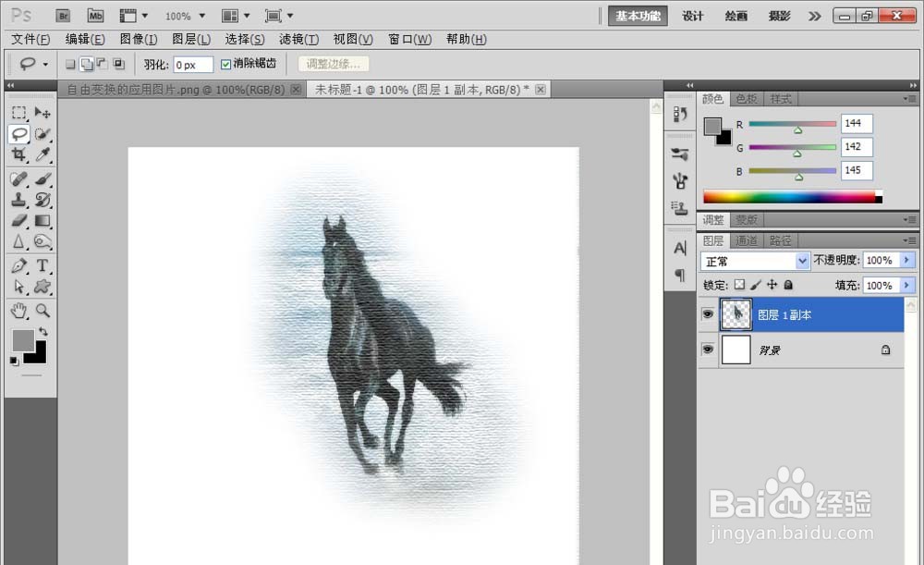Click the 羽化 feather input field
The image size is (924, 565).
click(193, 65)
